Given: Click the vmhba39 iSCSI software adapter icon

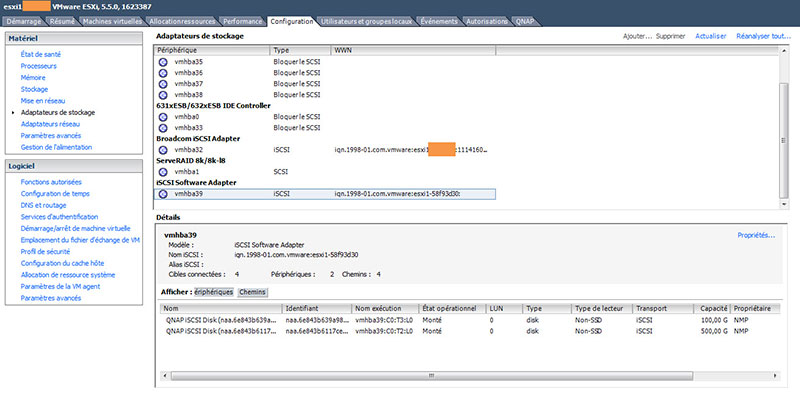Looking at the screenshot, I should (x=163, y=194).
